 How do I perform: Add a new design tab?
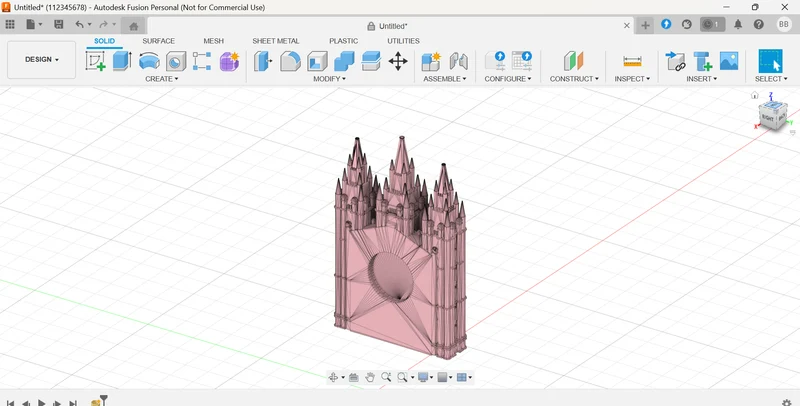[x=645, y=25]
